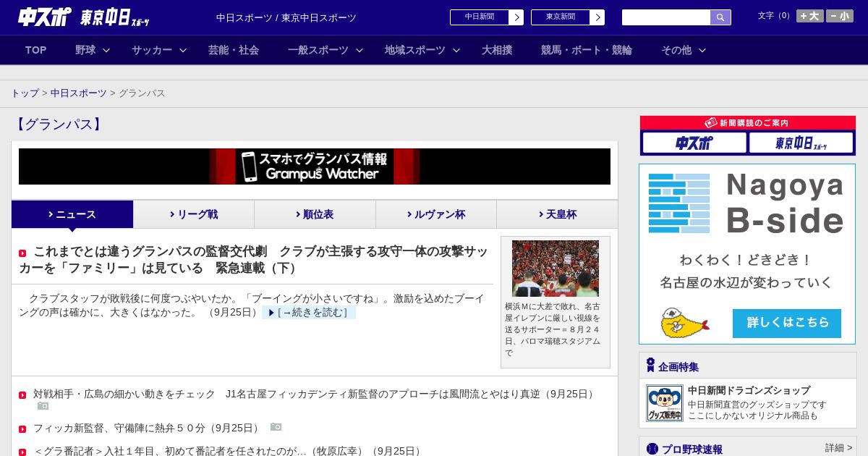The height and width of the screenshot is (456, 868).
Task: Open the 競馬・ボート・競輪 navigation item
Action: click(587, 50)
